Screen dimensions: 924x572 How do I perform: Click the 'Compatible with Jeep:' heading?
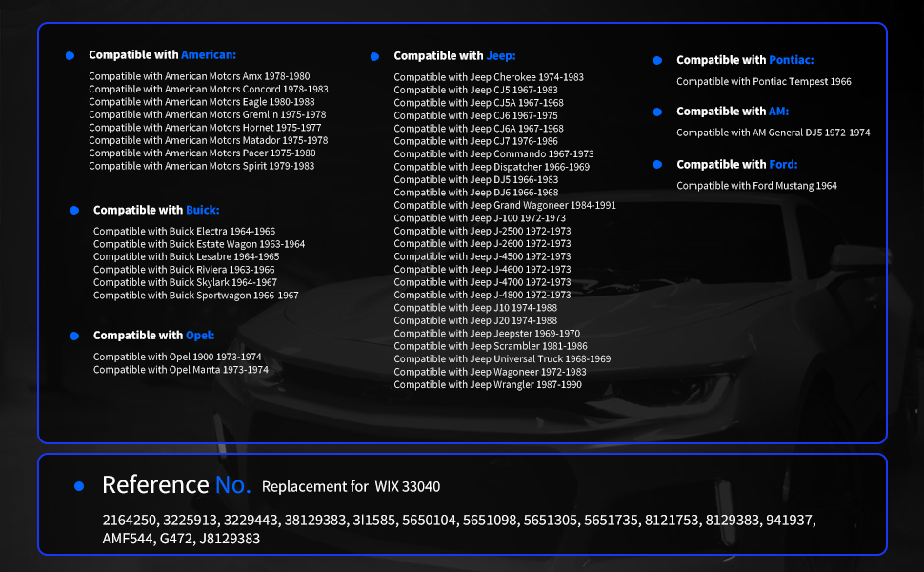pos(454,56)
